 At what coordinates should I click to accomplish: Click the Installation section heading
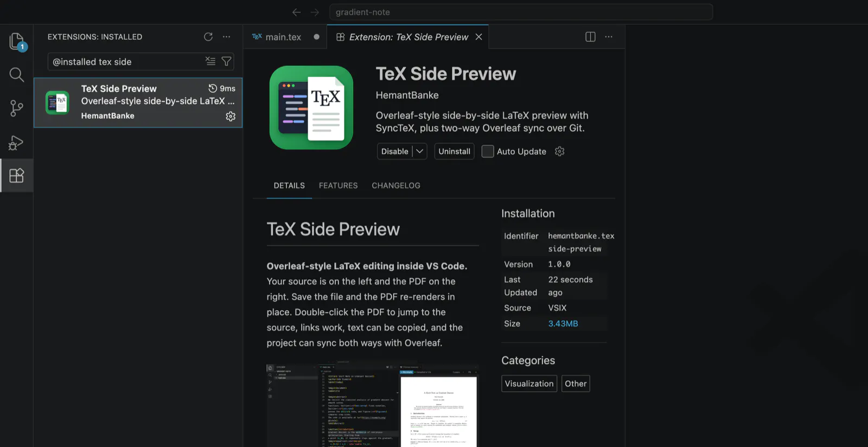coord(528,213)
